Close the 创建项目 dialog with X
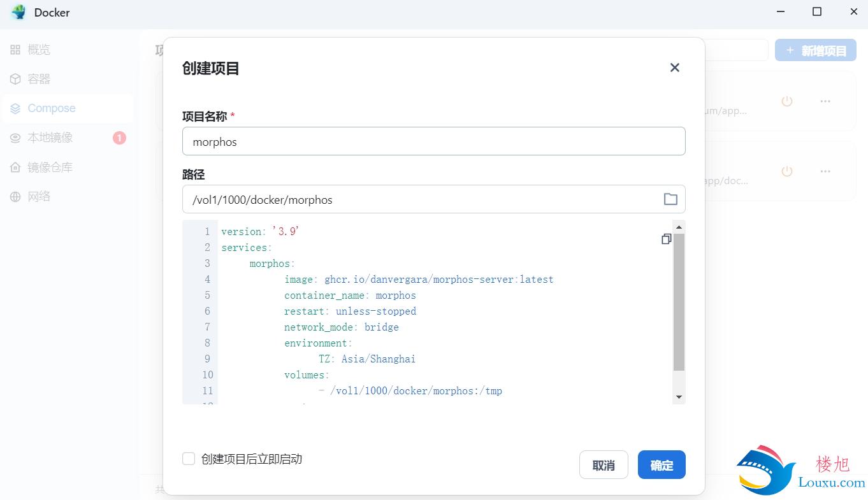The width and height of the screenshot is (868, 500). [x=675, y=68]
